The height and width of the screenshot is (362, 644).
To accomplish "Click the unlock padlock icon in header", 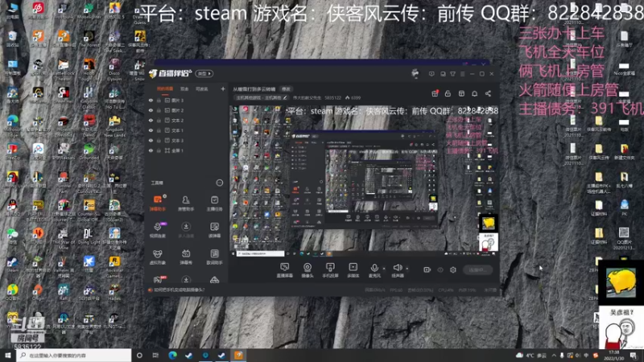I will click(448, 93).
